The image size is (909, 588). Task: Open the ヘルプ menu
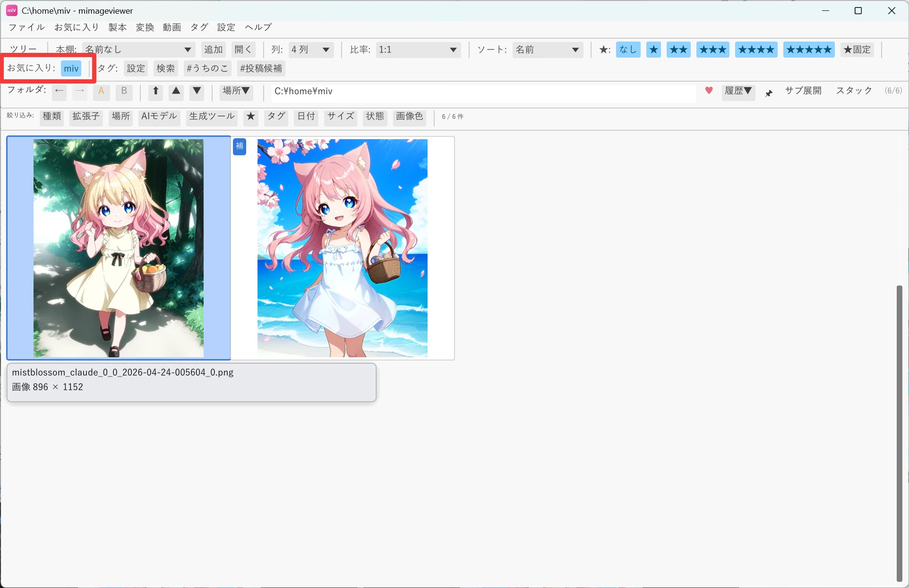(258, 27)
